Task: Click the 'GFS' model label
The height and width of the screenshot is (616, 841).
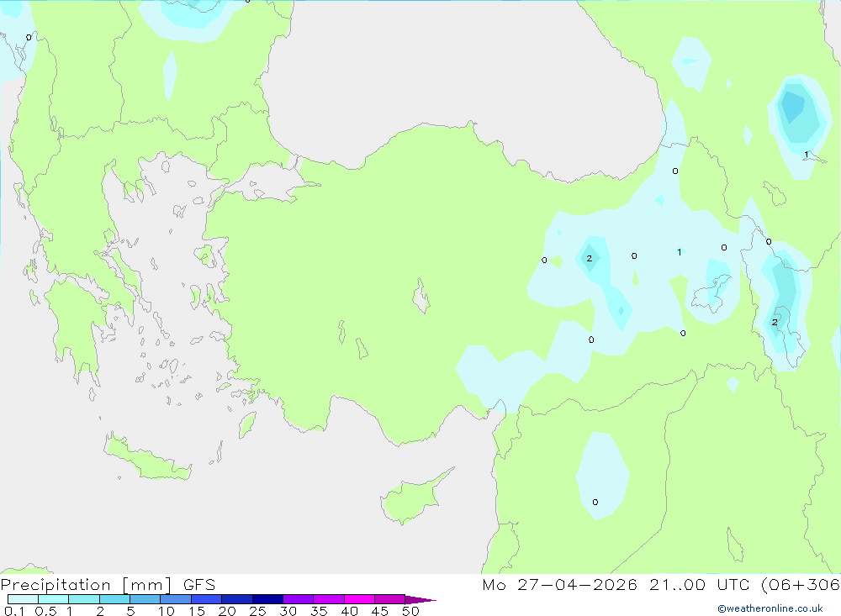Action: point(199,585)
